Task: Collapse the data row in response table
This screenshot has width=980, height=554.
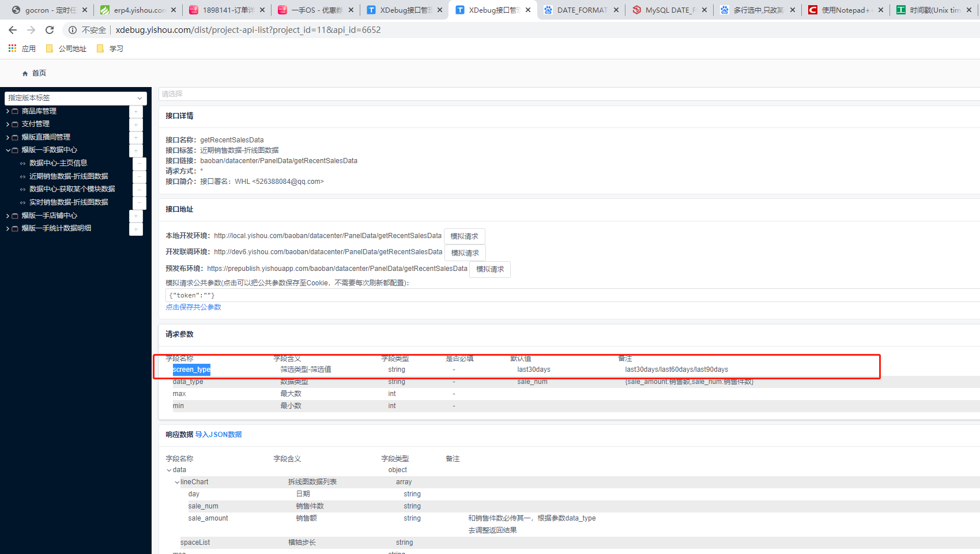Action: coord(169,470)
